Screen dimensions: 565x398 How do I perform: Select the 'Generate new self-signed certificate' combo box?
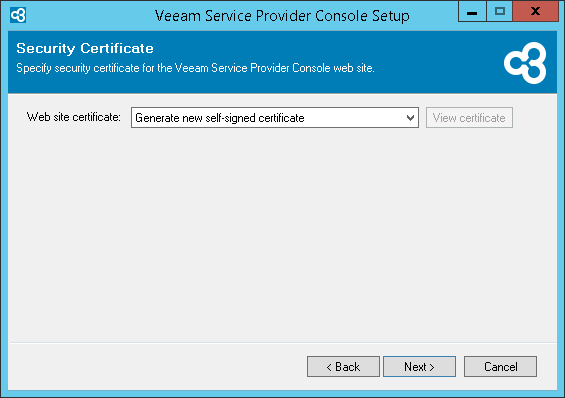pos(275,117)
